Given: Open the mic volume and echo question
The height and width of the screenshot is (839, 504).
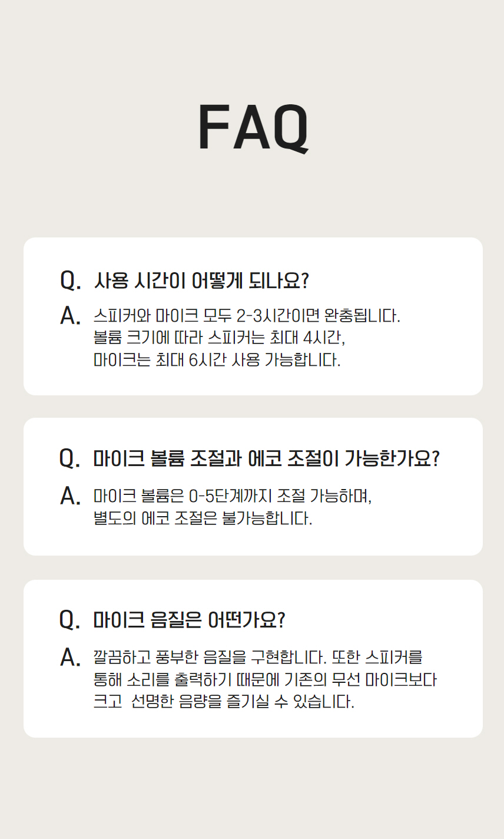Looking at the screenshot, I should [267, 458].
